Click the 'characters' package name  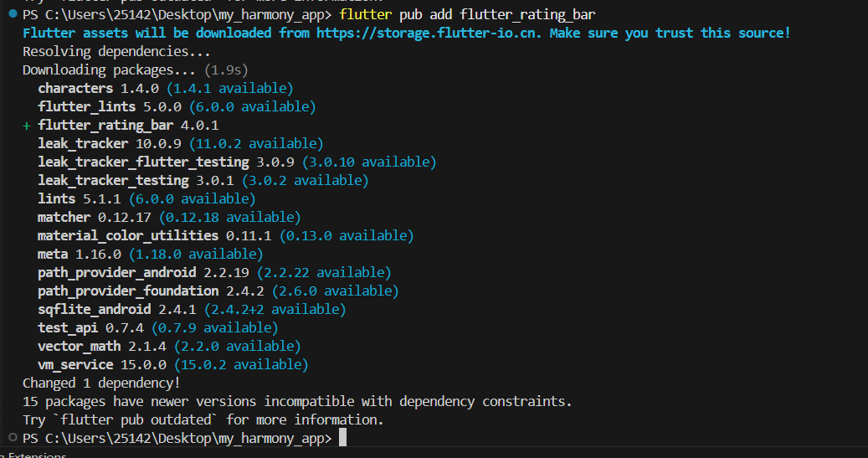(75, 89)
